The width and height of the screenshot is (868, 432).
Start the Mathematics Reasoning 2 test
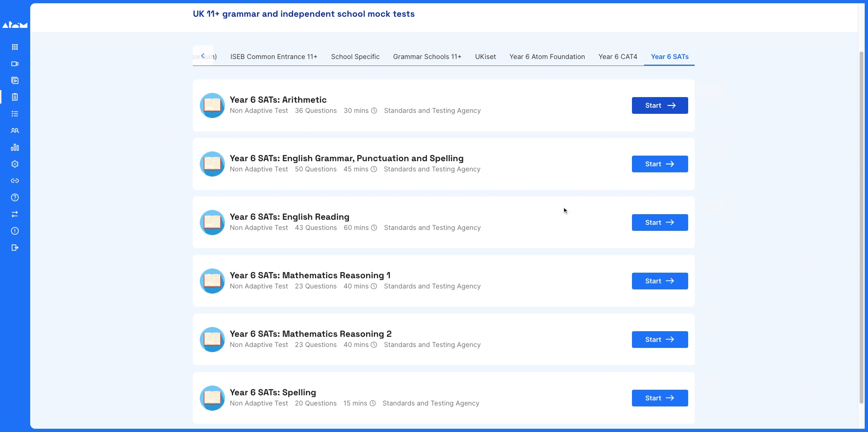point(660,340)
